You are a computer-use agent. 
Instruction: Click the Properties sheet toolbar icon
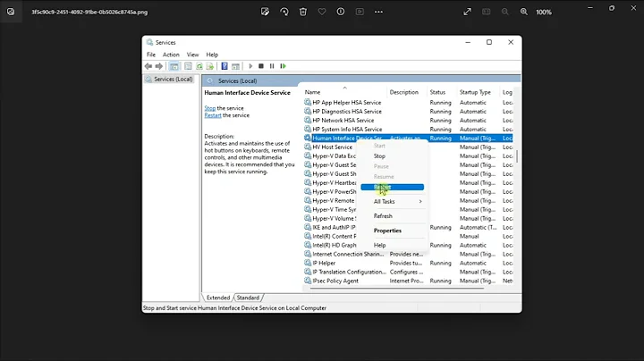[x=188, y=66]
